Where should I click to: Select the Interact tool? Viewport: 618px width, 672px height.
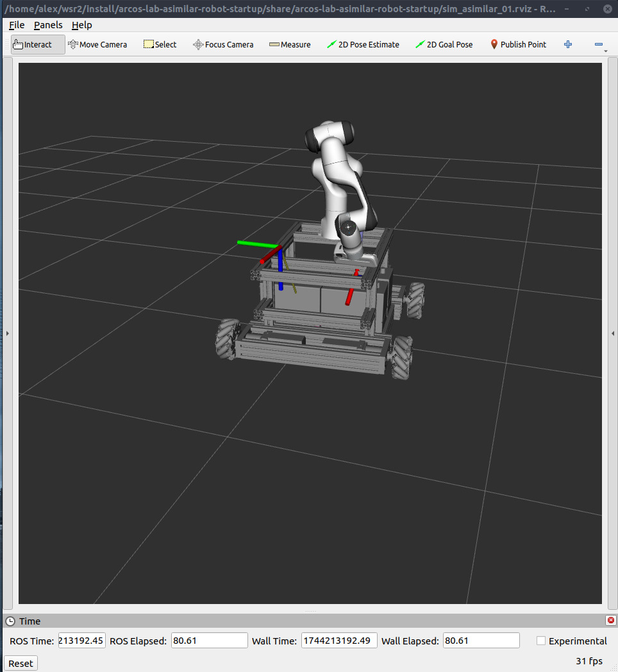35,44
